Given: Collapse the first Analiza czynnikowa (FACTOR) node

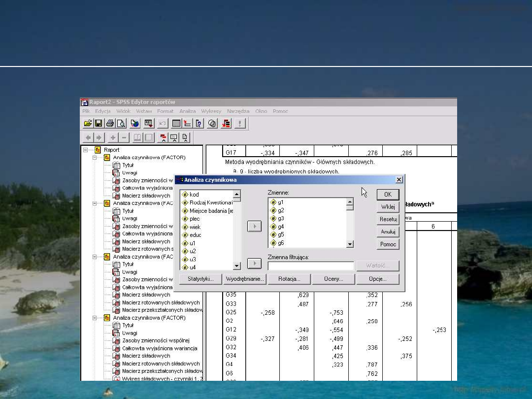Looking at the screenshot, I should (95, 158).
